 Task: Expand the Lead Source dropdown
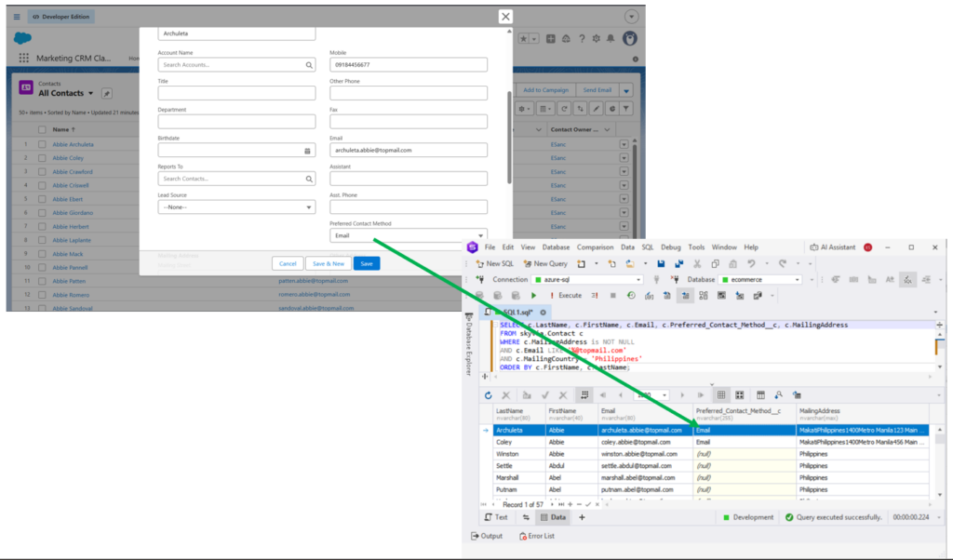236,207
